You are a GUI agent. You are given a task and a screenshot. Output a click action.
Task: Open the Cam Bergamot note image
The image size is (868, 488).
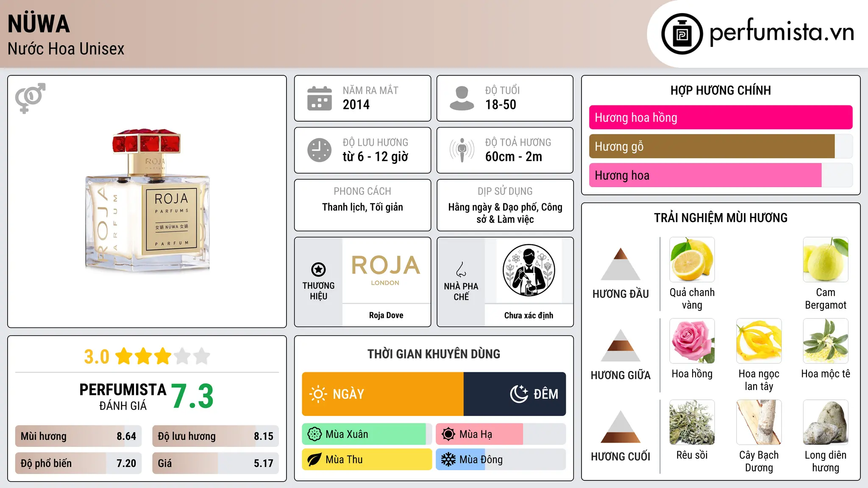click(826, 260)
